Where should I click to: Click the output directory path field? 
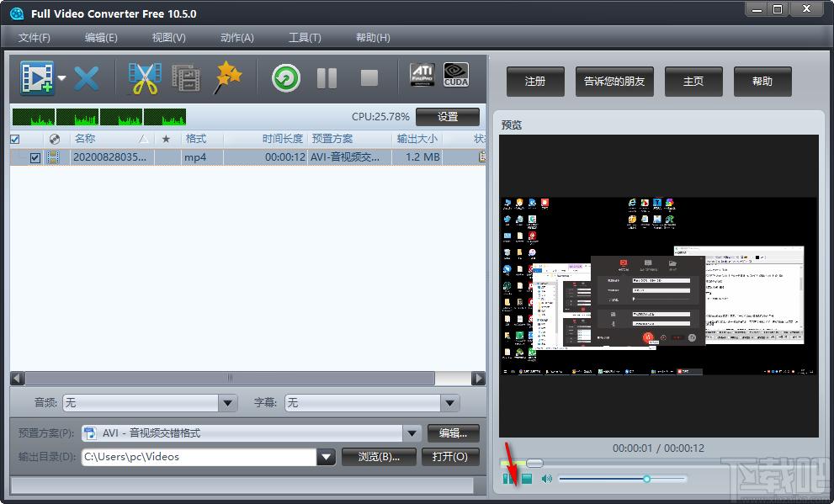[x=199, y=457]
